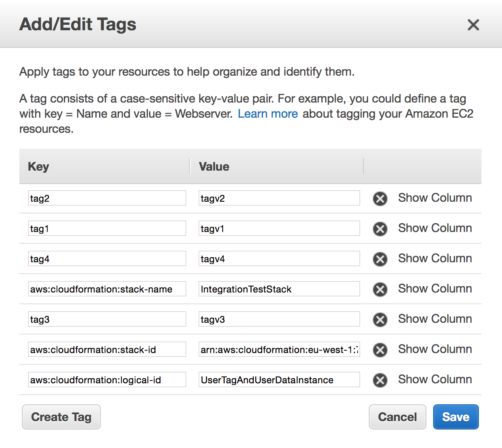Close the Add/Edit Tags dialog
The height and width of the screenshot is (448, 502).
click(x=473, y=25)
